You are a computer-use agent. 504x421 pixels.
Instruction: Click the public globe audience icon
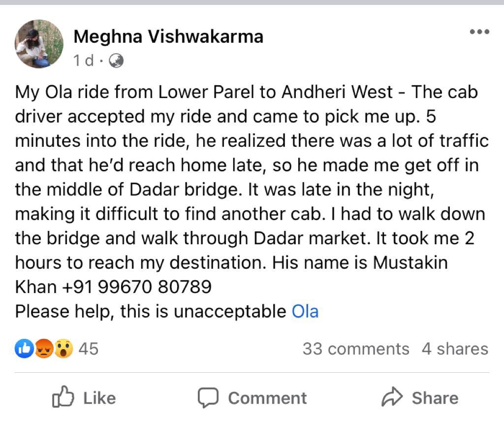(116, 61)
